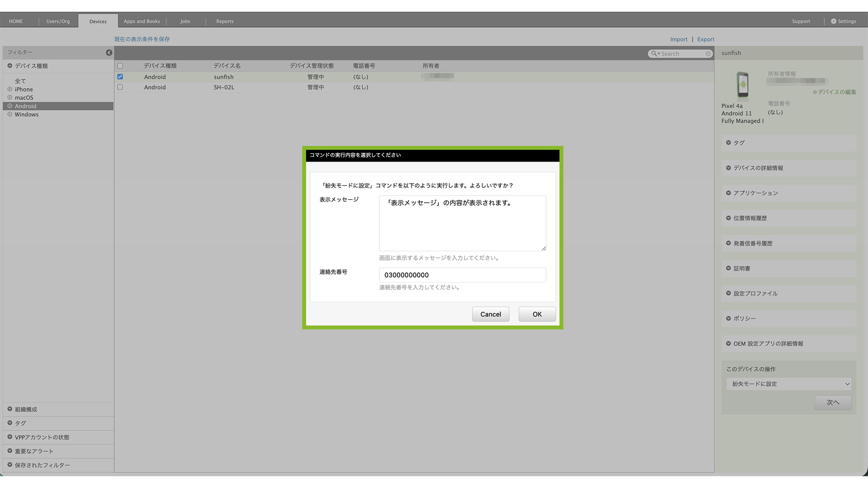Check the SH-02L device row checkbox

(120, 87)
